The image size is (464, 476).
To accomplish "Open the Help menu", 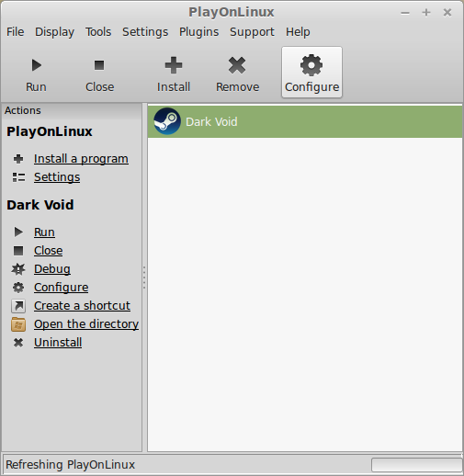I will (x=298, y=32).
